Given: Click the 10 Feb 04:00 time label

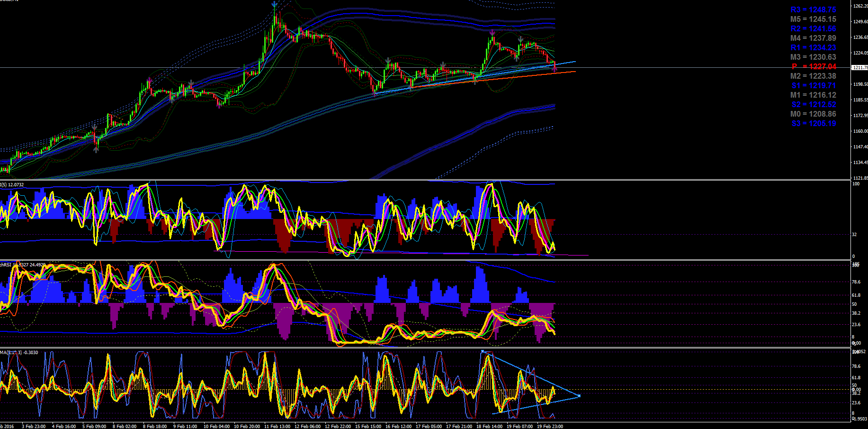Looking at the screenshot, I should 216,426.
